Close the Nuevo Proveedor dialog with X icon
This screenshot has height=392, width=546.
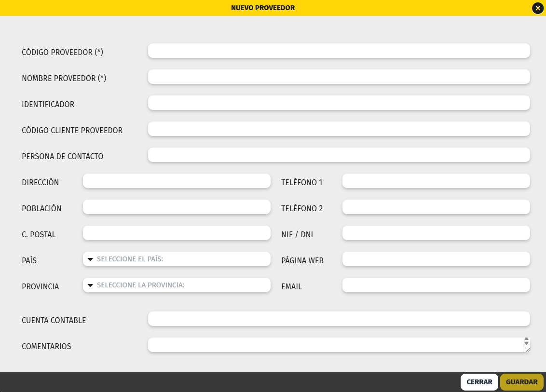pyautogui.click(x=538, y=8)
